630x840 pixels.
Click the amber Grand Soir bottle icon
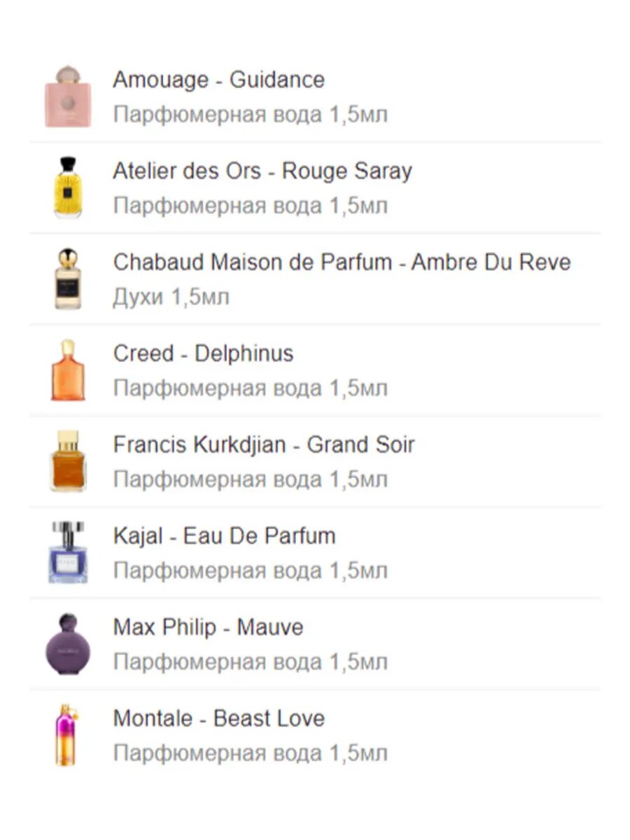tap(68, 461)
